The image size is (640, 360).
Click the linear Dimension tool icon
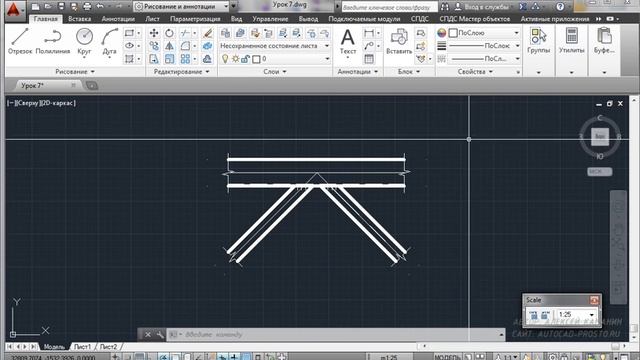[369, 33]
